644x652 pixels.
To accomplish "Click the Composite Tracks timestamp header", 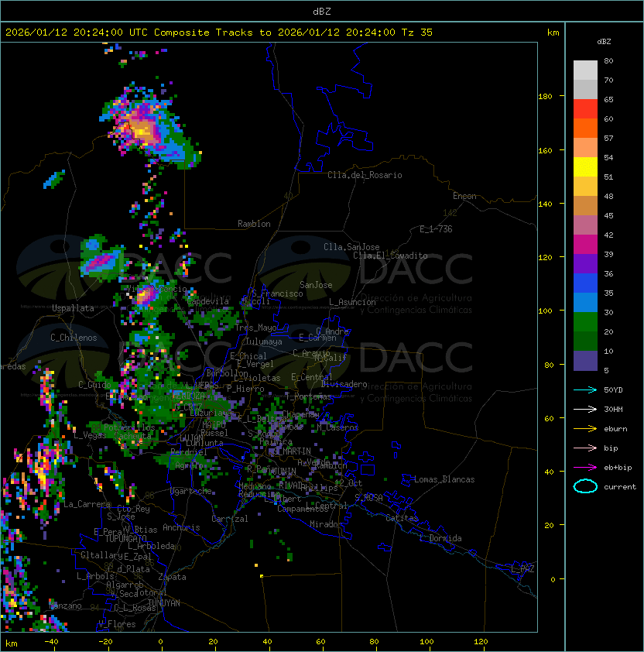I will point(219,33).
